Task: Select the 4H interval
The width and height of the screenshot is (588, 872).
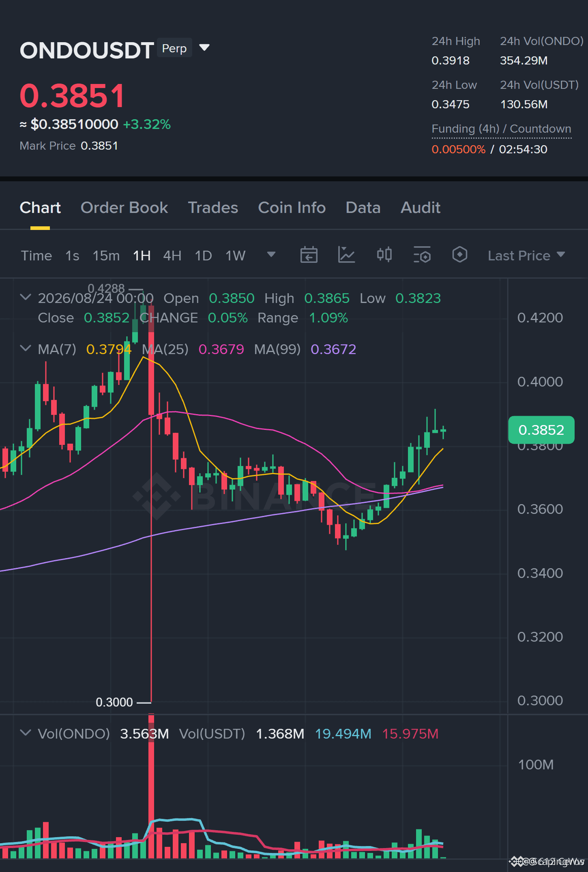Action: click(172, 256)
